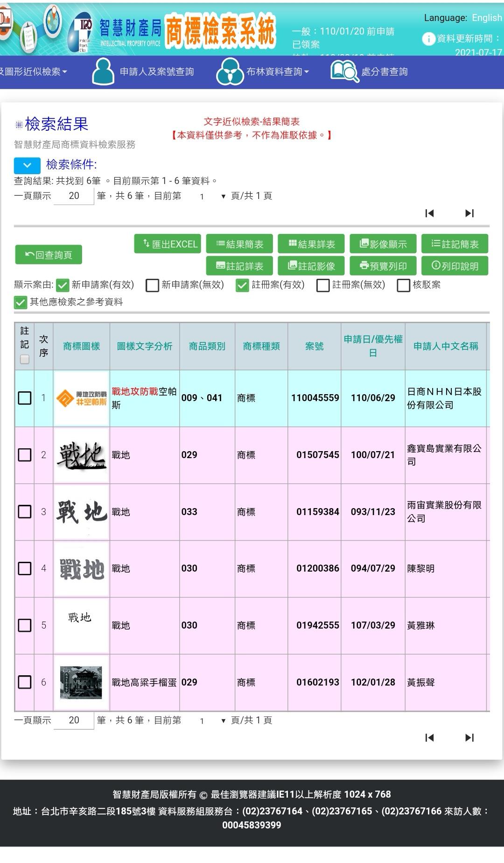The image size is (504, 863).
Task: Edit top per-page count field
Action: click(74, 196)
